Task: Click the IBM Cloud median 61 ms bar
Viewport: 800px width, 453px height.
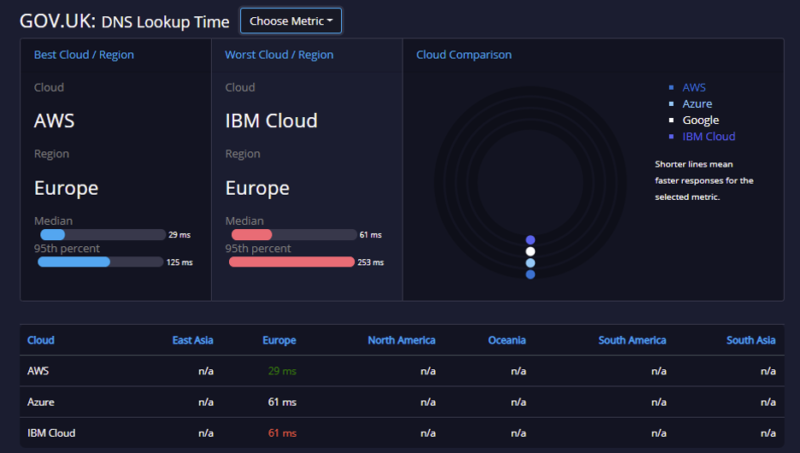Action: pos(294,235)
